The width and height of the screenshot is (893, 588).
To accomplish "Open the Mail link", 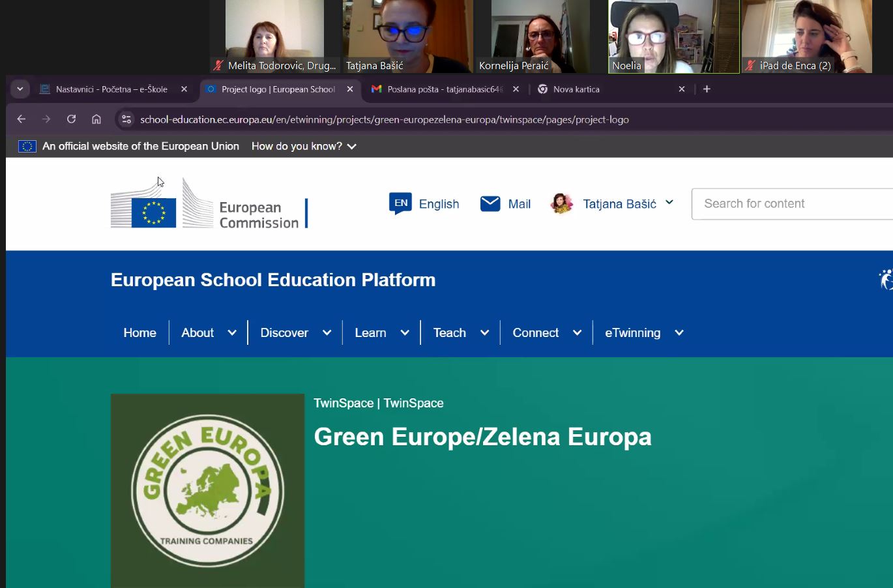I will [519, 204].
